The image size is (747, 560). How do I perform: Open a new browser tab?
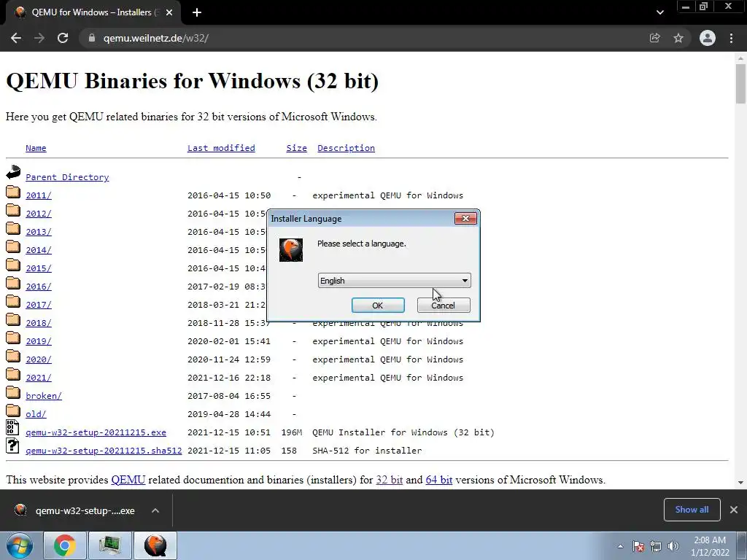[x=197, y=12]
